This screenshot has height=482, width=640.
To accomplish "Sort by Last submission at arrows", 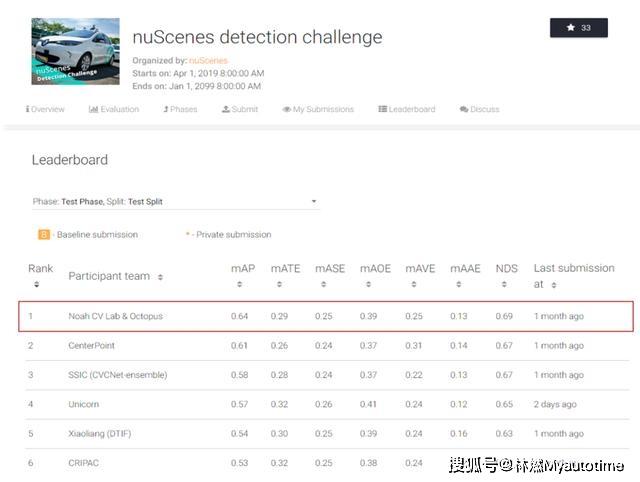I will coord(554,285).
